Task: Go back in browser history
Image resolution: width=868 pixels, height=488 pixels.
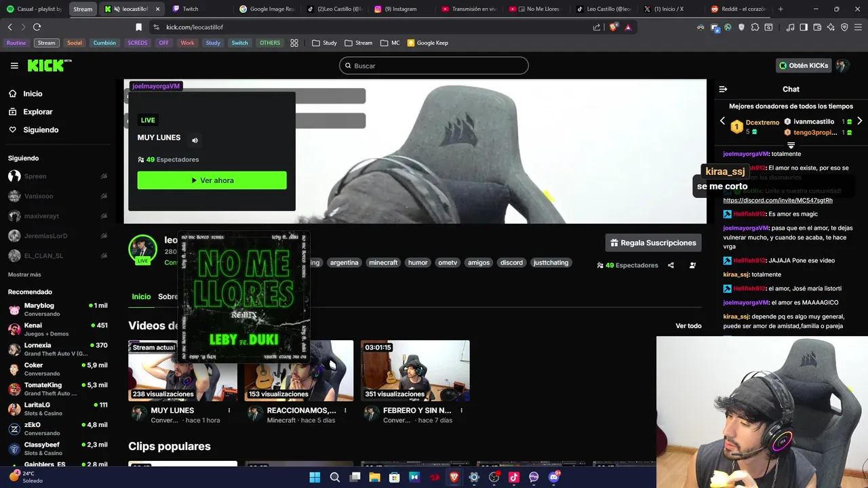Action: (9, 27)
